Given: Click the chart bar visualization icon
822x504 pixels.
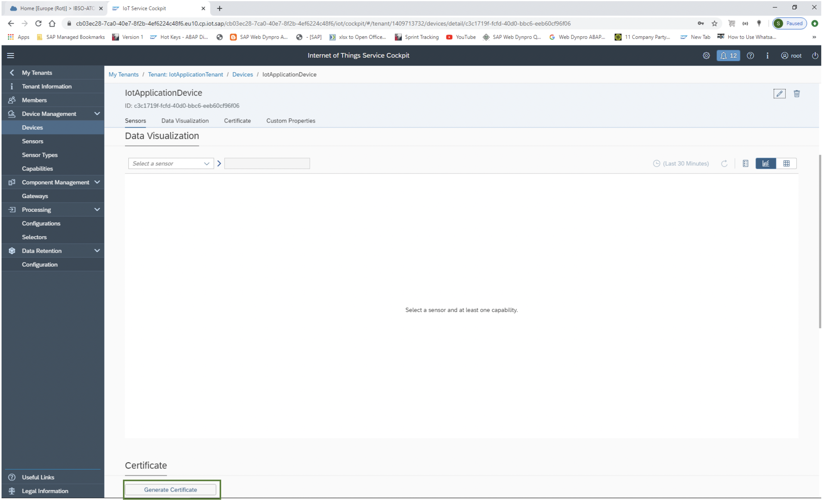Looking at the screenshot, I should 766,163.
